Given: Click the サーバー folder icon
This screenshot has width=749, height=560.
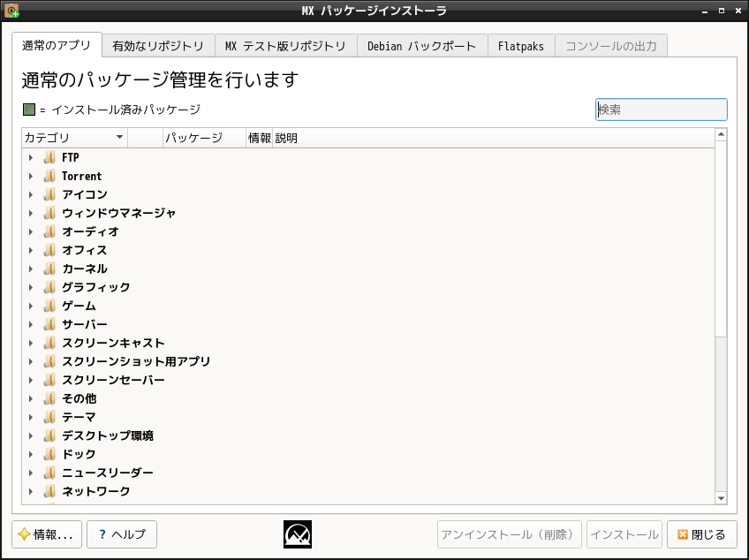Looking at the screenshot, I should point(49,324).
